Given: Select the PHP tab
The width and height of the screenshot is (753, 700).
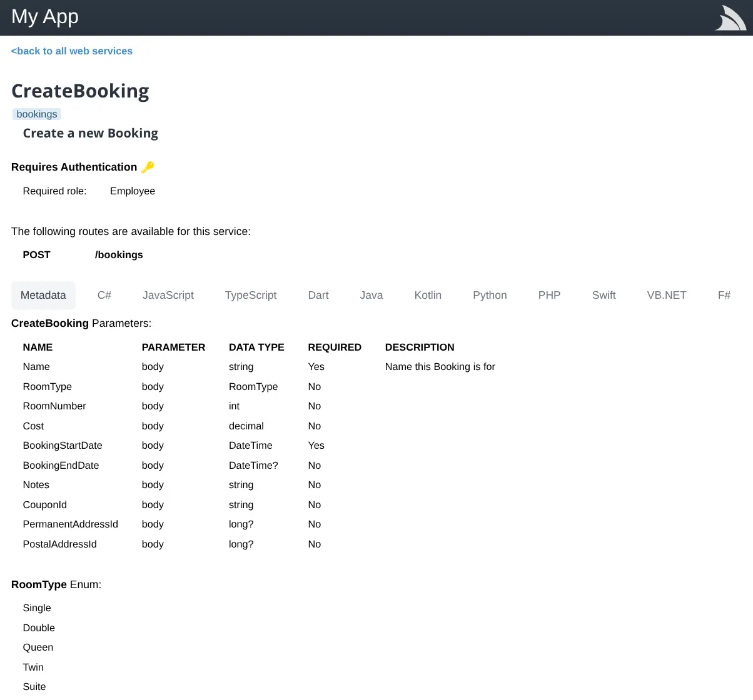Looking at the screenshot, I should point(550,295).
